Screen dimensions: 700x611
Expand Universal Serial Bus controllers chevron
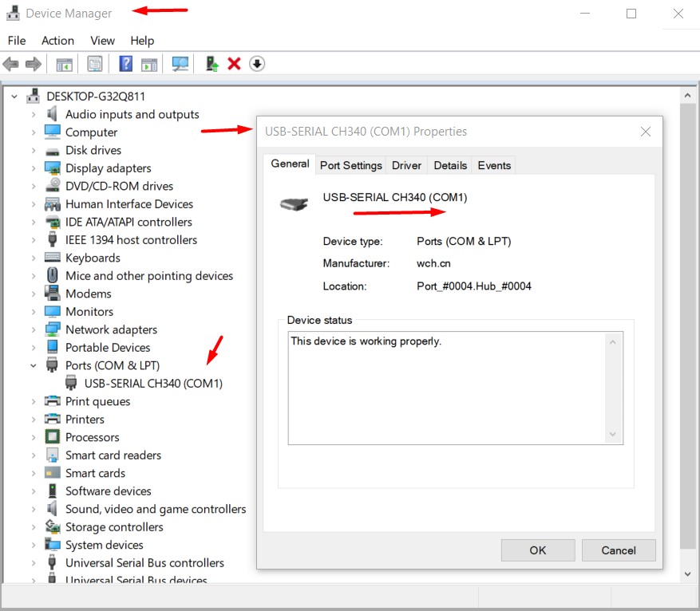click(x=34, y=563)
